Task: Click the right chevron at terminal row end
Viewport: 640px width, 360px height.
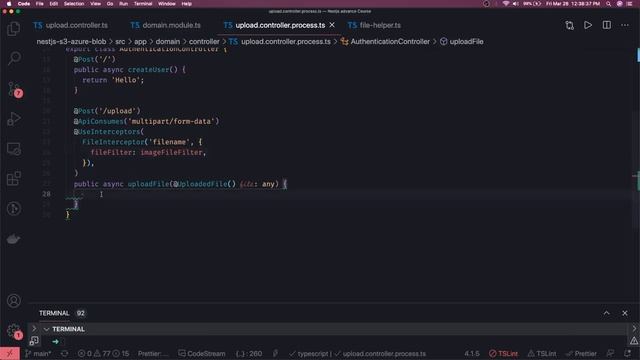Action: (634, 329)
